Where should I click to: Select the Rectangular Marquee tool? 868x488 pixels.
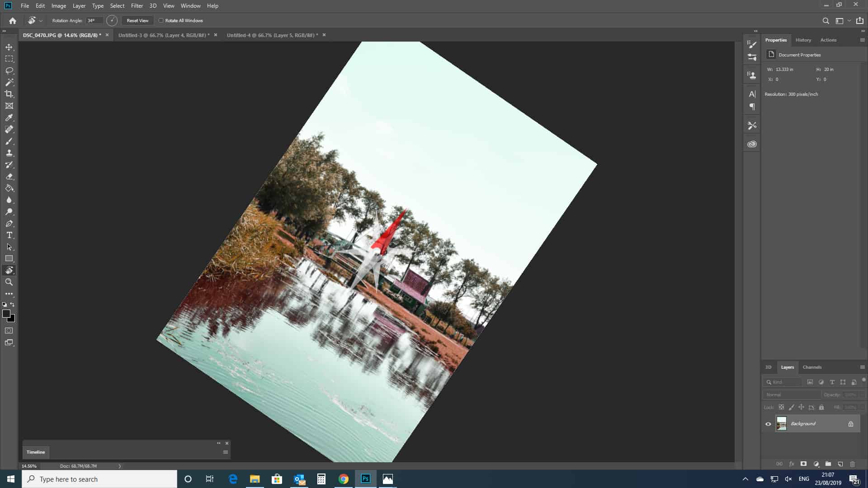point(9,59)
